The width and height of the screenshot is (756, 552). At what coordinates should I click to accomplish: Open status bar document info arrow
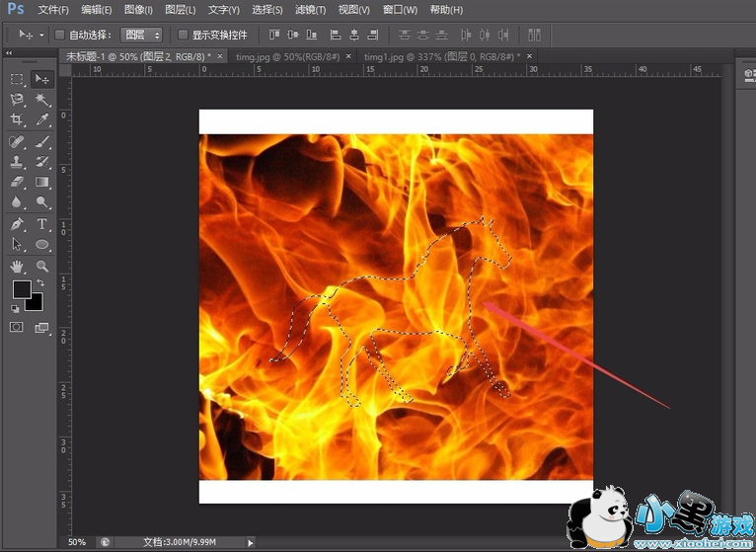coord(250,542)
